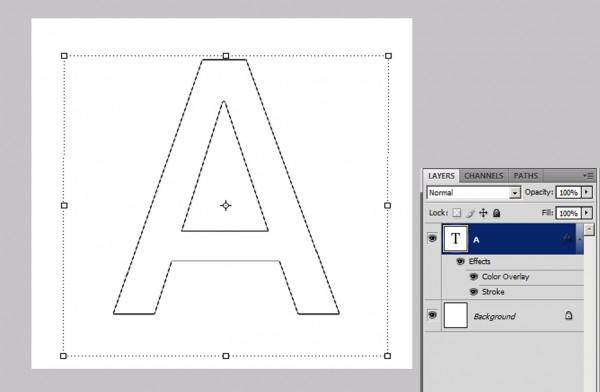Image resolution: width=600 pixels, height=392 pixels.
Task: Click the fx icon on layer A
Action: 567,238
